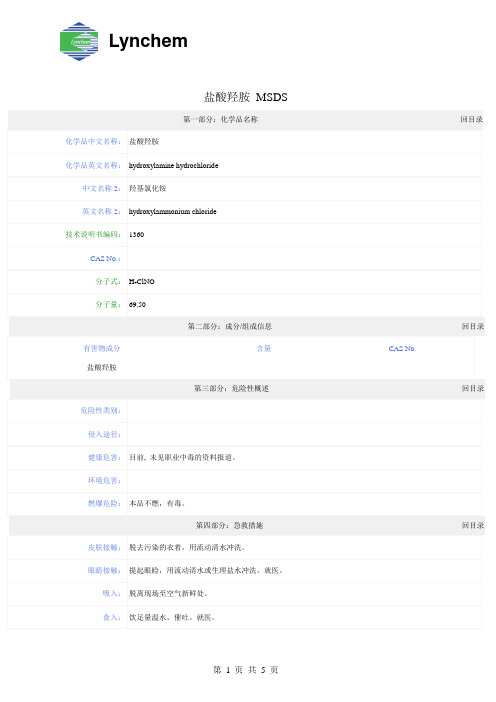Image resolution: width=496 pixels, height=702 pixels.
Task: Click the 第四部分：急救措施 section header
Action: [229, 525]
